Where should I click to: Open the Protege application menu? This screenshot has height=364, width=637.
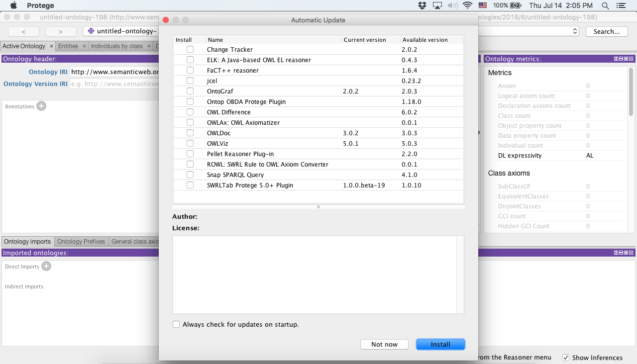coord(40,5)
